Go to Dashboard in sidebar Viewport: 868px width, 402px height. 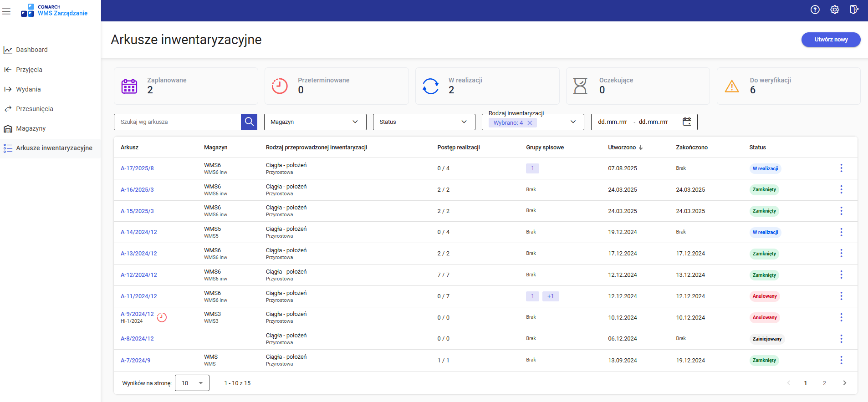[32, 50]
